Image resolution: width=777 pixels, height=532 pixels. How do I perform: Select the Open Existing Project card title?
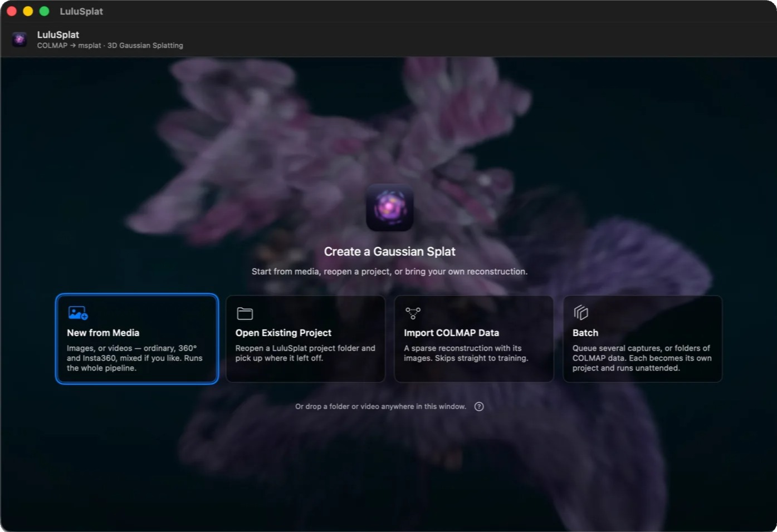[284, 333]
